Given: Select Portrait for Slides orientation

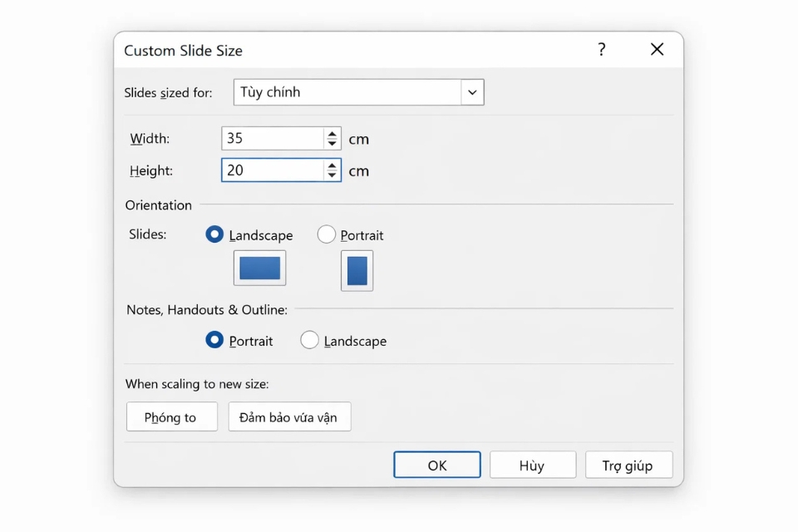Looking at the screenshot, I should pyautogui.click(x=327, y=235).
